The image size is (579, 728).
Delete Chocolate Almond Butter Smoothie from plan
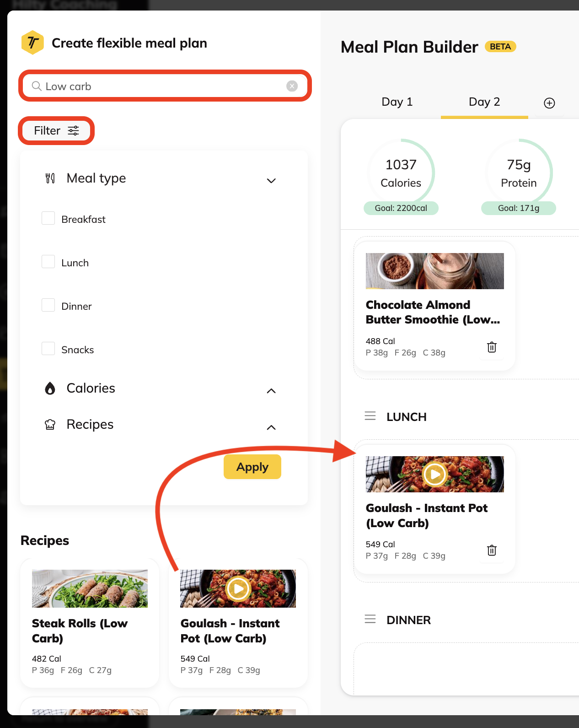(x=492, y=347)
